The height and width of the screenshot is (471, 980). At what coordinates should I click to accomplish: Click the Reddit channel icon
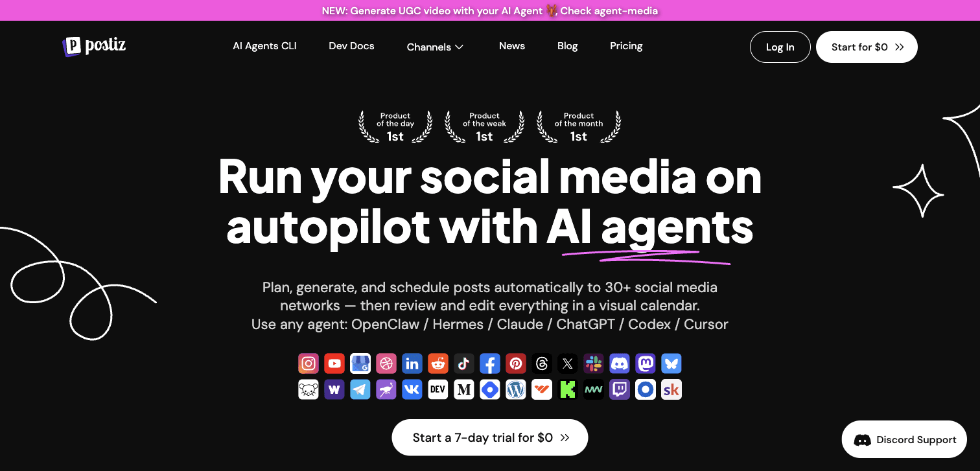[x=438, y=363]
